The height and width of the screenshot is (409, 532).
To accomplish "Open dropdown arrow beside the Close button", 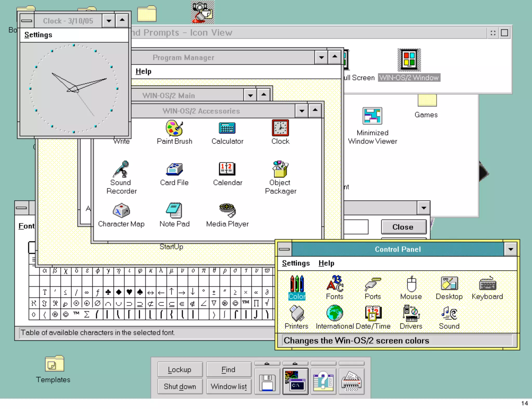I will 424,208.
